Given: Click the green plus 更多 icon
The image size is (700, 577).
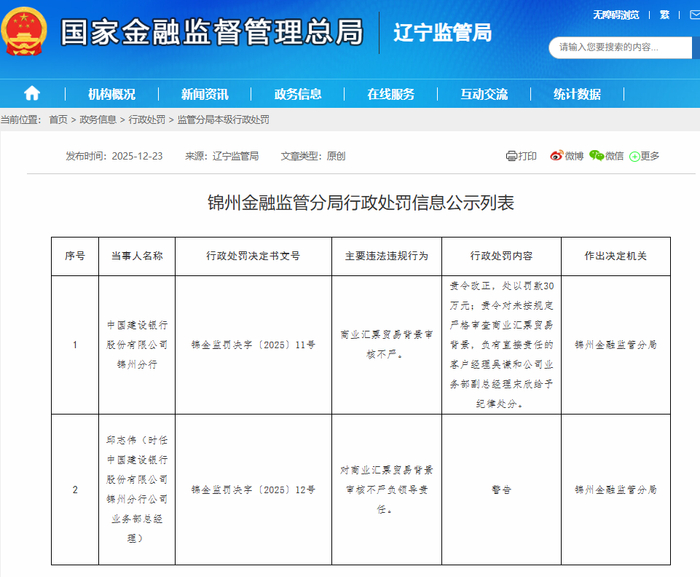Looking at the screenshot, I should coord(634,156).
